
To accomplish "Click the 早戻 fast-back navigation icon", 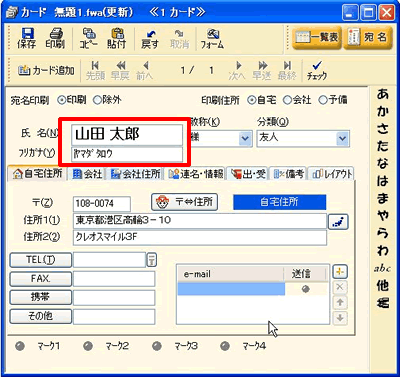I will [x=120, y=70].
